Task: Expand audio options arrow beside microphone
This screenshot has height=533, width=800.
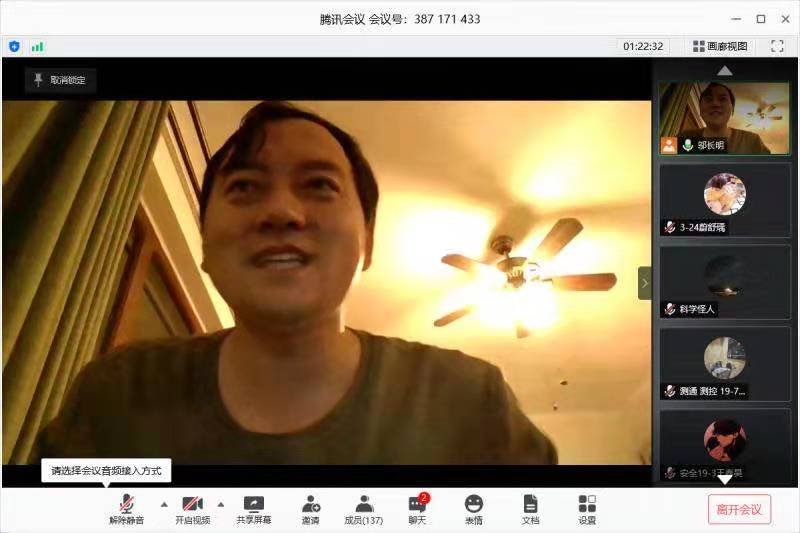Action: pyautogui.click(x=164, y=503)
